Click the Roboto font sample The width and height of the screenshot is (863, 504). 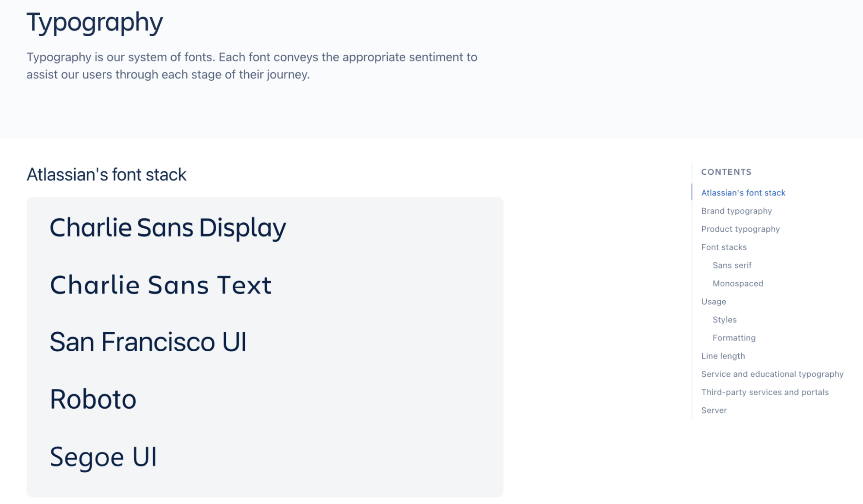93,399
